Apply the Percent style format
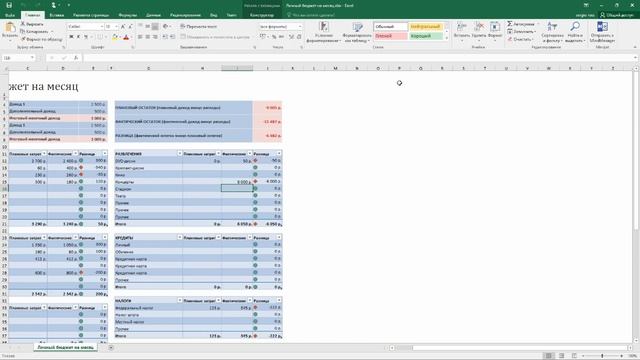Image resolution: width=640 pixels, height=360 pixels. [x=274, y=37]
